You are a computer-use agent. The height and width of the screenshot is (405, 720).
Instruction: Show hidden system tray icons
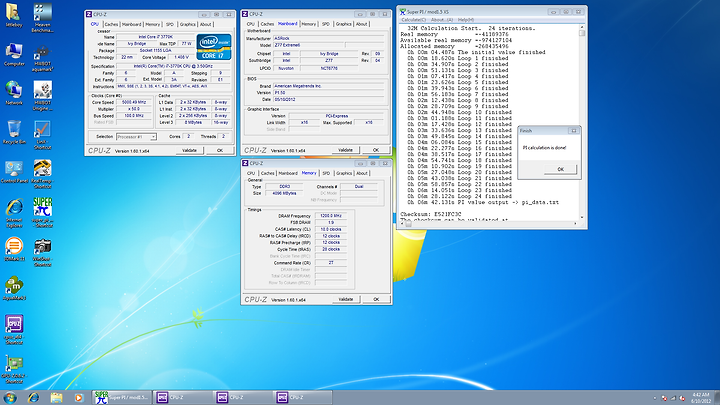[654, 398]
